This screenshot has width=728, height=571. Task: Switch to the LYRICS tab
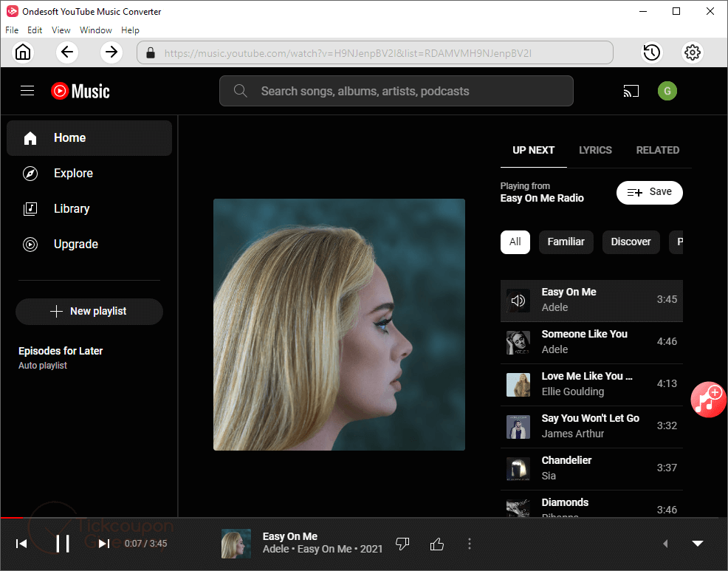point(595,150)
